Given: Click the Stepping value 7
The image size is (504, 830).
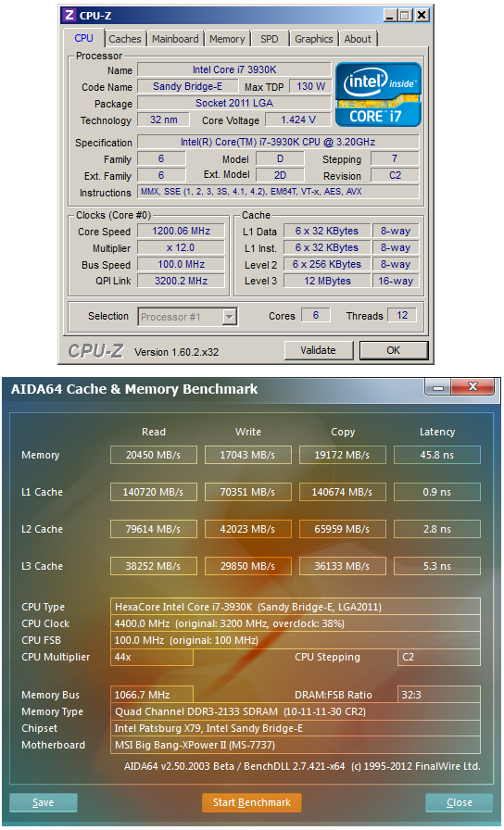Looking at the screenshot, I should click(x=395, y=158).
